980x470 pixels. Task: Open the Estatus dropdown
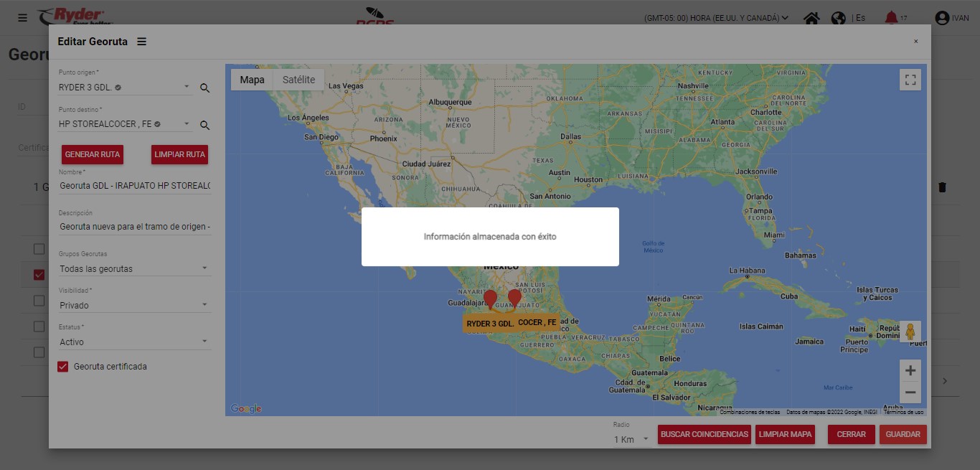point(134,342)
